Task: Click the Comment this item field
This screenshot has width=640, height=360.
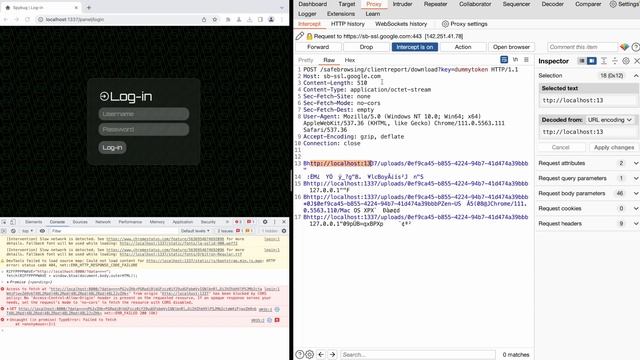Action: [582, 47]
